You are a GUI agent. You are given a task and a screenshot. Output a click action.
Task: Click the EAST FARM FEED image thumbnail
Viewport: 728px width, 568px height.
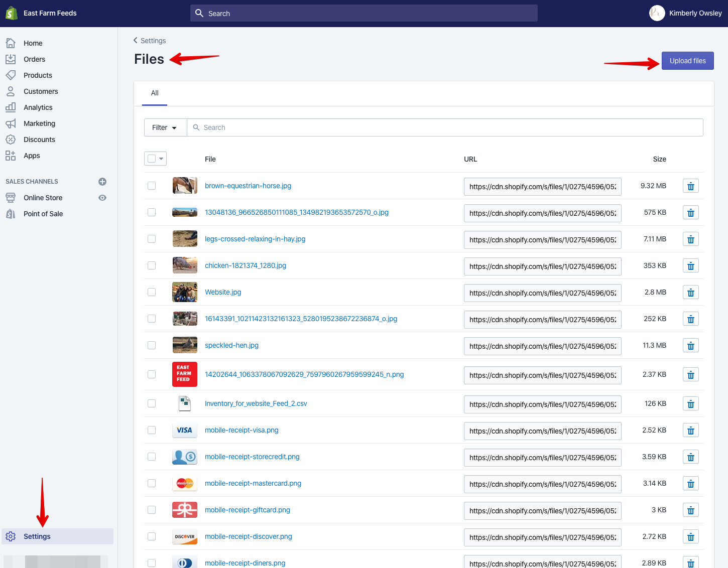[185, 374]
